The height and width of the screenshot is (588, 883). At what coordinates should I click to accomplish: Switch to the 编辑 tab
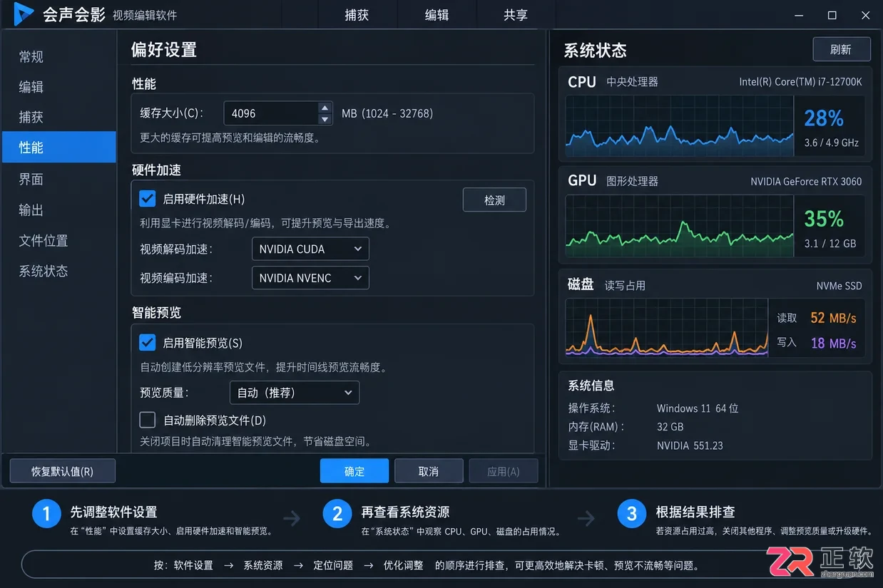coord(437,15)
